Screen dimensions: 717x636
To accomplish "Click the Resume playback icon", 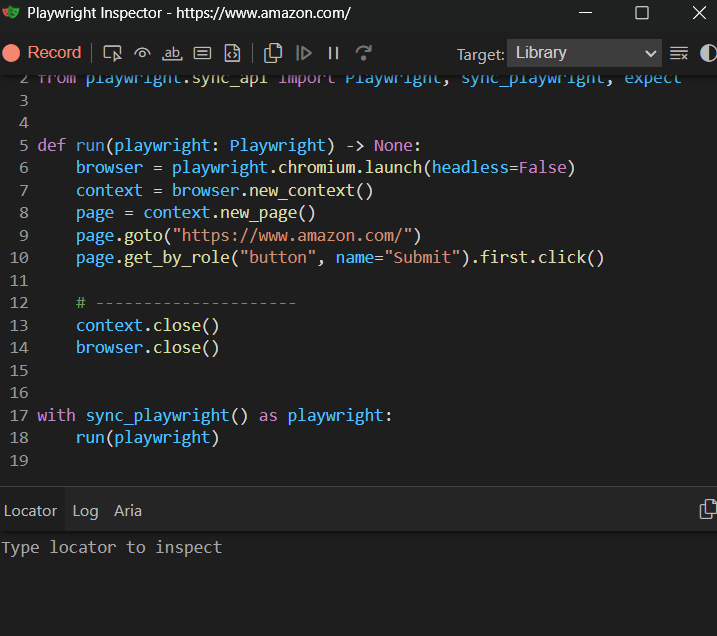I will tap(304, 53).
